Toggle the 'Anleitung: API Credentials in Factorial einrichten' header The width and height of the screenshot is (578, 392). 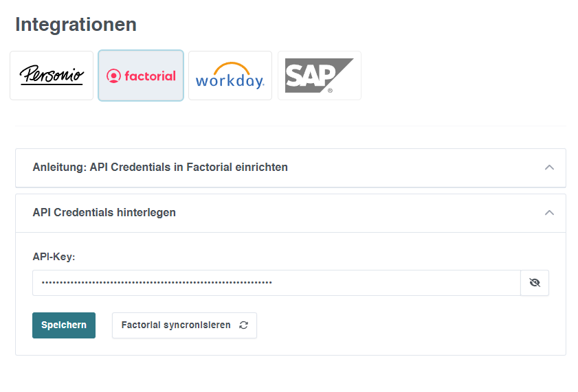(291, 168)
